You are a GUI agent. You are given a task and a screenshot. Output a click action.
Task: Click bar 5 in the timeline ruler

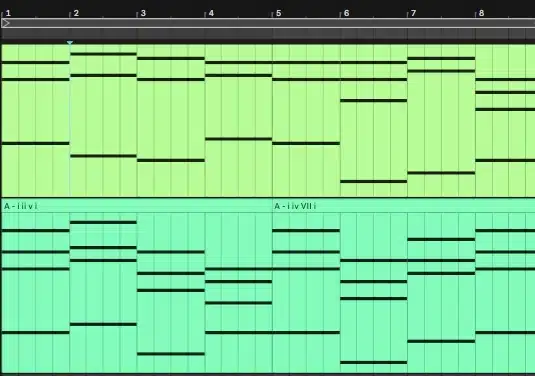tap(279, 13)
